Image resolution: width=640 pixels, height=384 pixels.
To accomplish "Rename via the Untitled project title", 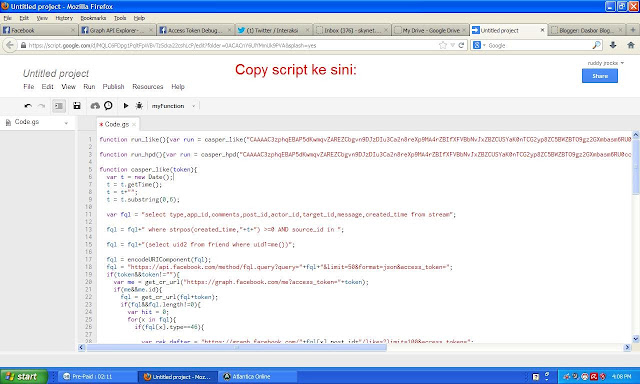I will 56,73.
